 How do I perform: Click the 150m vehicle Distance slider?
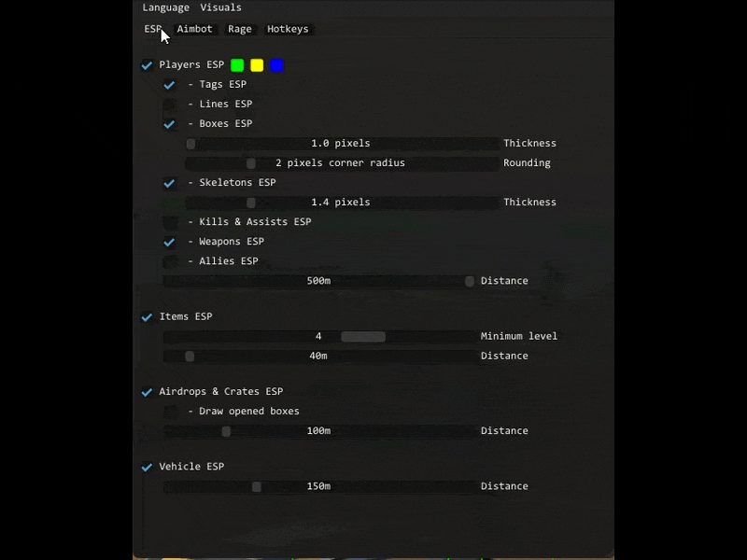point(319,486)
